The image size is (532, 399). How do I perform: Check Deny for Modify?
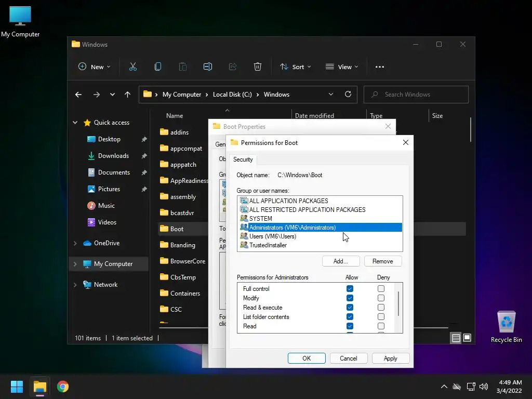pos(381,298)
